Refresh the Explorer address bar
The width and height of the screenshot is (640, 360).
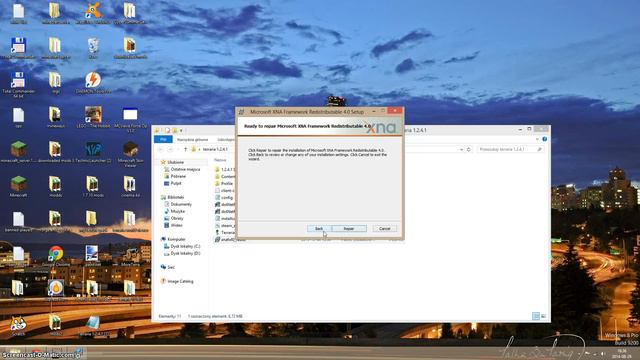click(469, 149)
